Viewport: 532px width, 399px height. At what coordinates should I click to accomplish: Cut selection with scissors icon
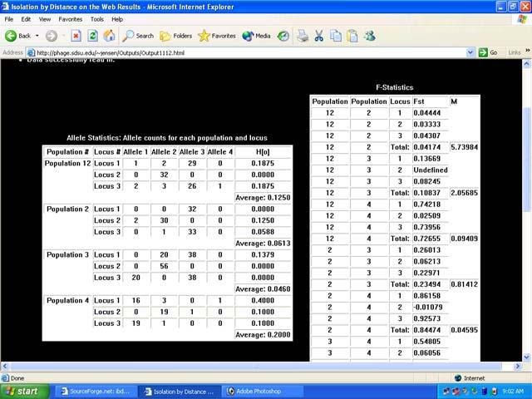tap(319, 36)
